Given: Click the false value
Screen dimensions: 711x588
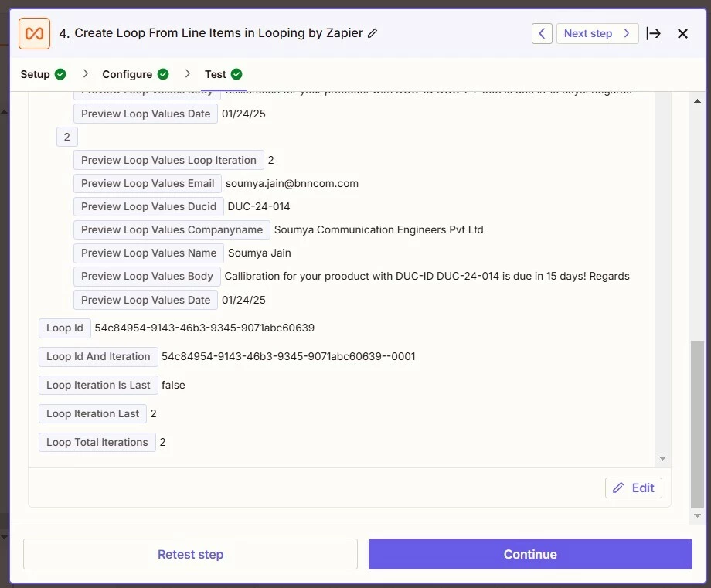Looking at the screenshot, I should coord(173,385).
